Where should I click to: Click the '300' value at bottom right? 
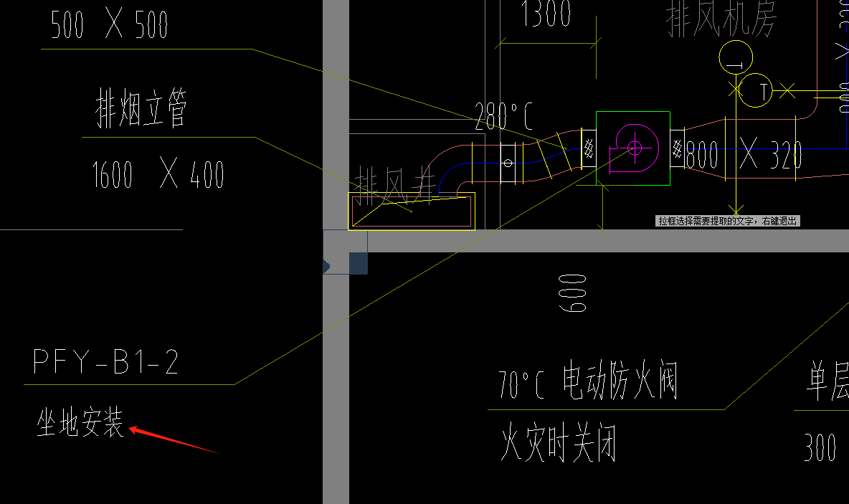820,447
